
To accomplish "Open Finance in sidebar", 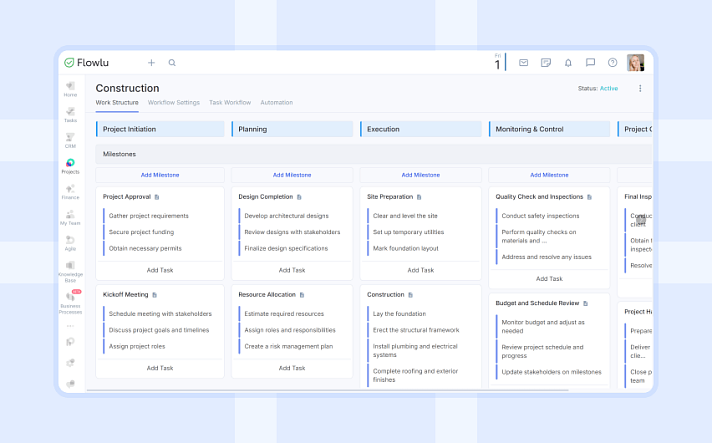I will point(70,192).
